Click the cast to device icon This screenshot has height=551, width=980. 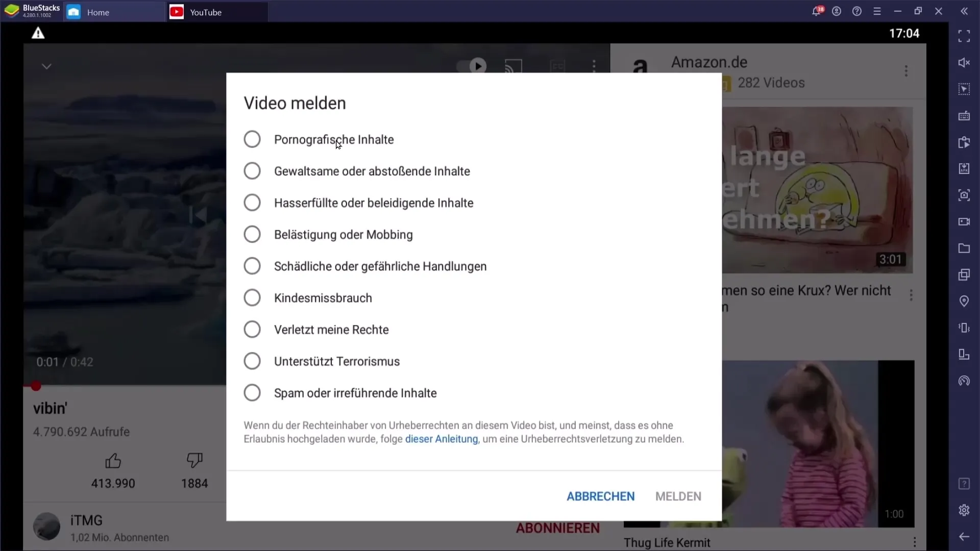point(513,66)
